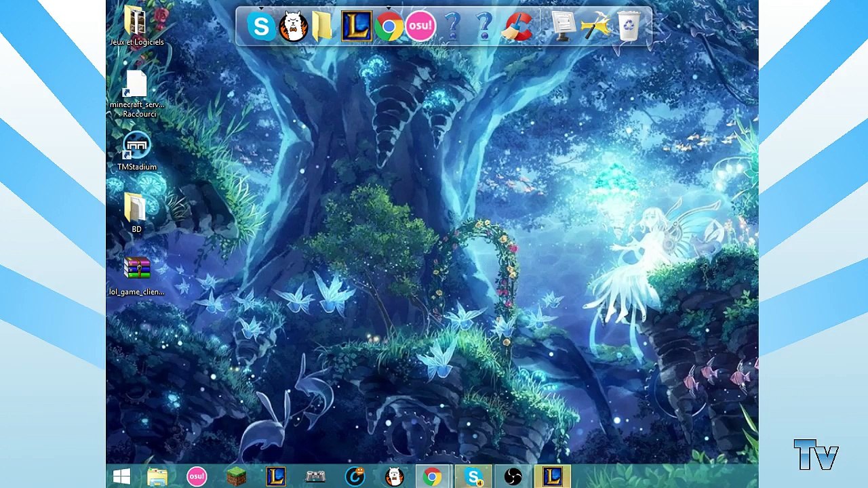Open the computer monitor icon in the dock
This screenshot has width=868, height=488.
[563, 26]
